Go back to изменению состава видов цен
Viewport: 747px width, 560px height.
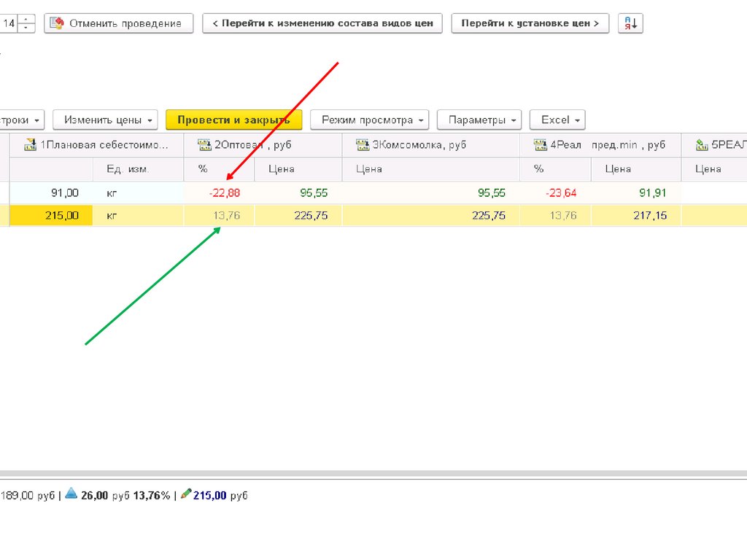pyautogui.click(x=322, y=23)
